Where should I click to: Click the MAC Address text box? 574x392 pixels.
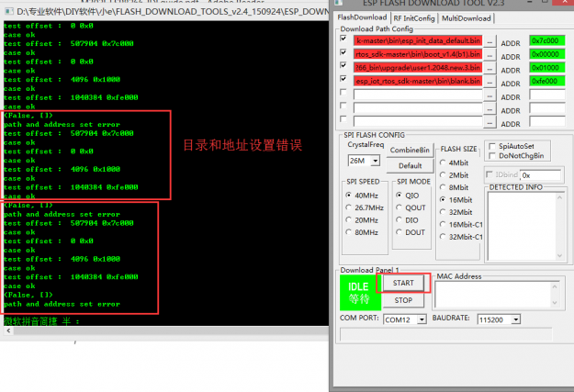[497, 295]
